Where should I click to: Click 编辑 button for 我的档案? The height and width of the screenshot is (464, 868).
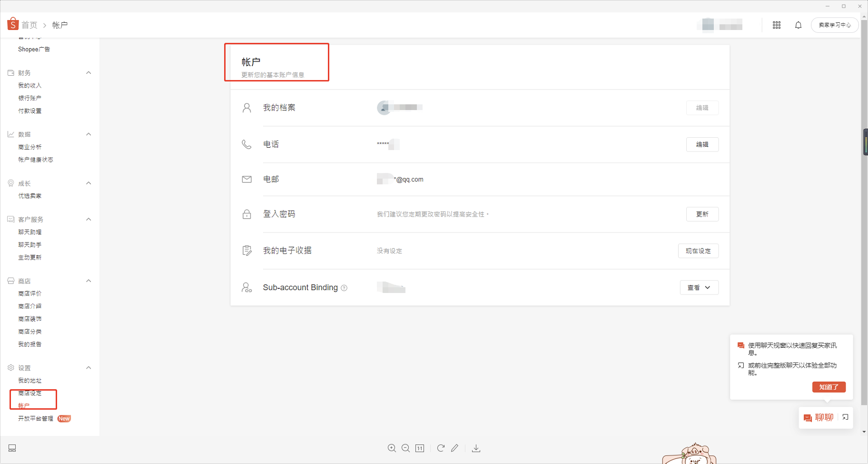pyautogui.click(x=702, y=108)
